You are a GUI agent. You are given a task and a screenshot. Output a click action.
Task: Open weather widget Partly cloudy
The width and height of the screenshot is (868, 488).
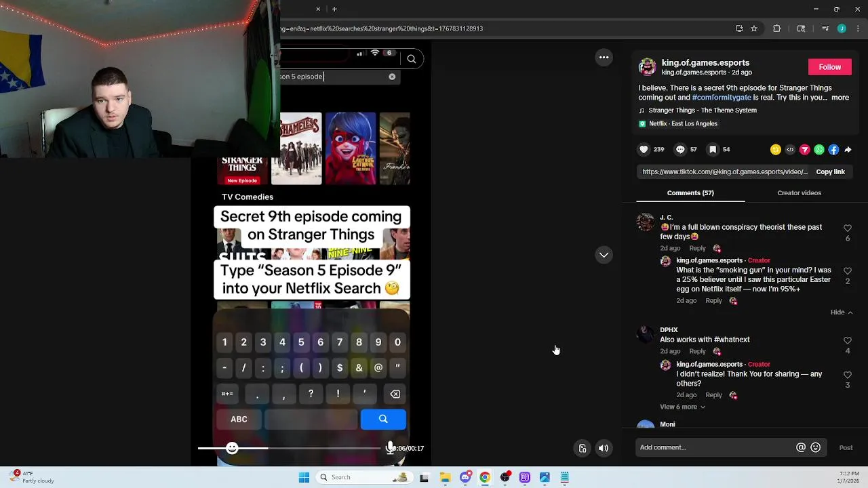(x=33, y=477)
